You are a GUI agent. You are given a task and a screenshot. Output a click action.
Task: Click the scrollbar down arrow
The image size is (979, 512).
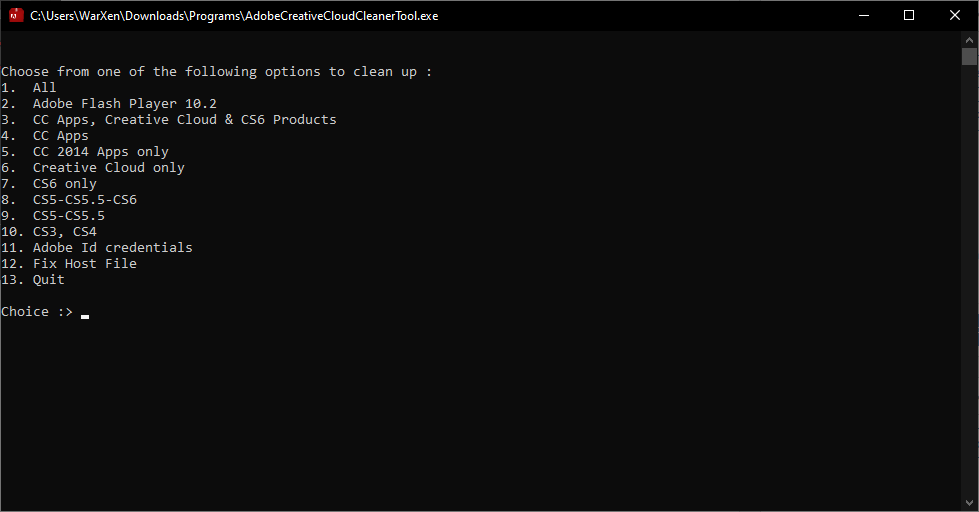pos(969,503)
